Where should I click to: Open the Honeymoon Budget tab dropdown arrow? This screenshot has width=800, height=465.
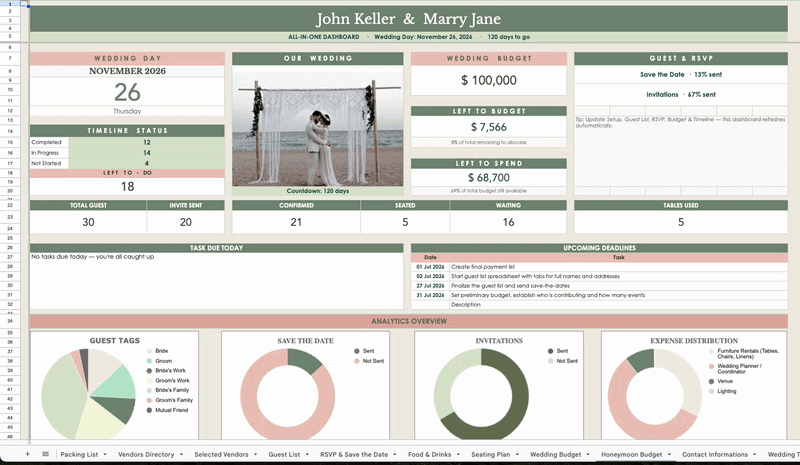pyautogui.click(x=669, y=454)
